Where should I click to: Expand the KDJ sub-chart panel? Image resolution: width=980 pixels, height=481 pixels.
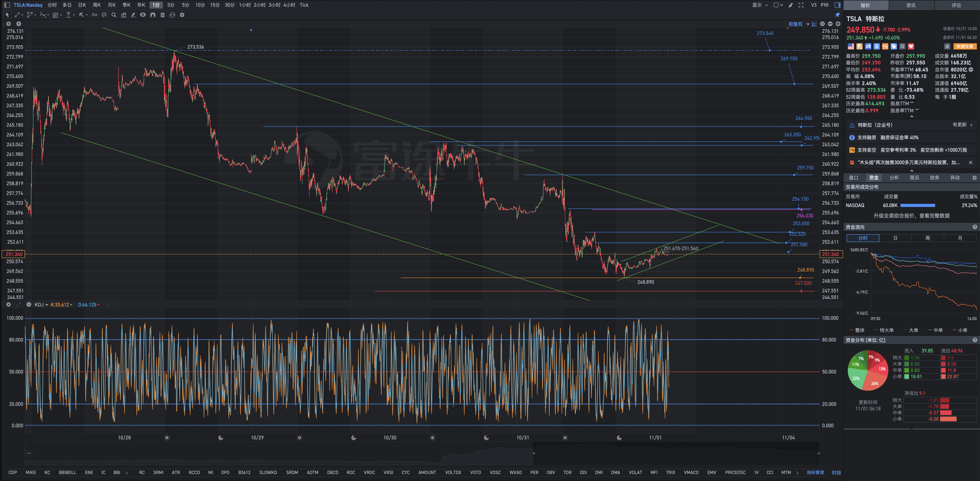[x=18, y=305]
